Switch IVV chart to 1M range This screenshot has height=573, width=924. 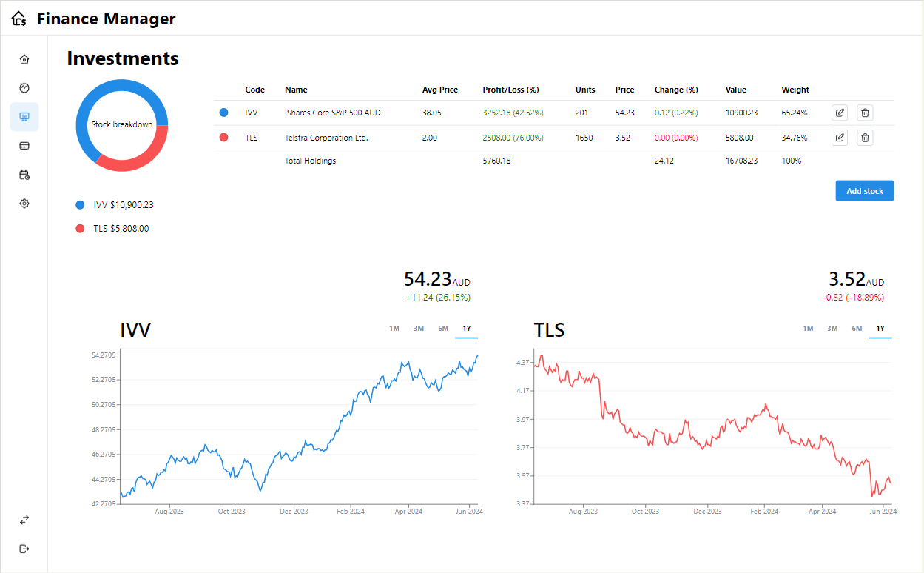[x=394, y=329]
